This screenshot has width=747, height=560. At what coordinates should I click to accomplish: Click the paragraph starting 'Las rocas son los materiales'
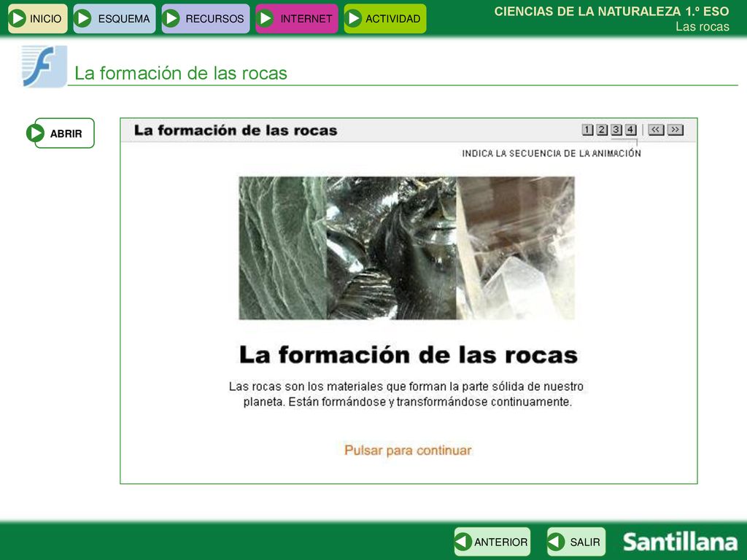(406, 394)
